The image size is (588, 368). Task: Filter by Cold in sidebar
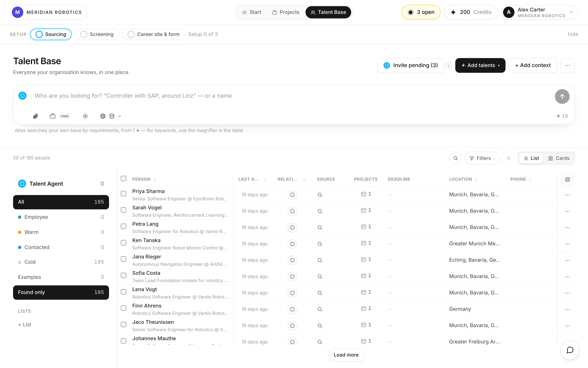pyautogui.click(x=61, y=262)
